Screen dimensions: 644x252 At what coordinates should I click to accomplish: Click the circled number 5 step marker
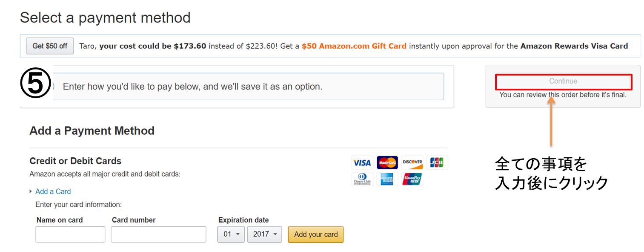pyautogui.click(x=36, y=84)
